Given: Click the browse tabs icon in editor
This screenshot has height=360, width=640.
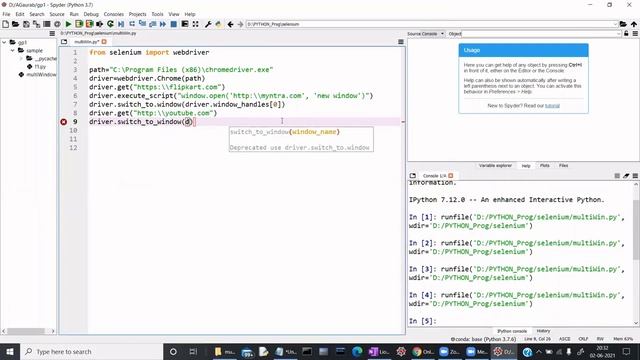Looking at the screenshot, I should coord(64,42).
